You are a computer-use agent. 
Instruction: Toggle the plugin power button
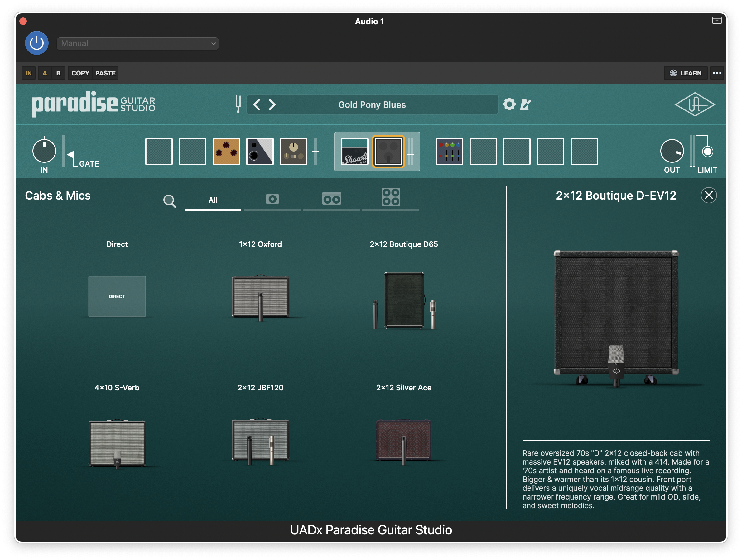[36, 43]
